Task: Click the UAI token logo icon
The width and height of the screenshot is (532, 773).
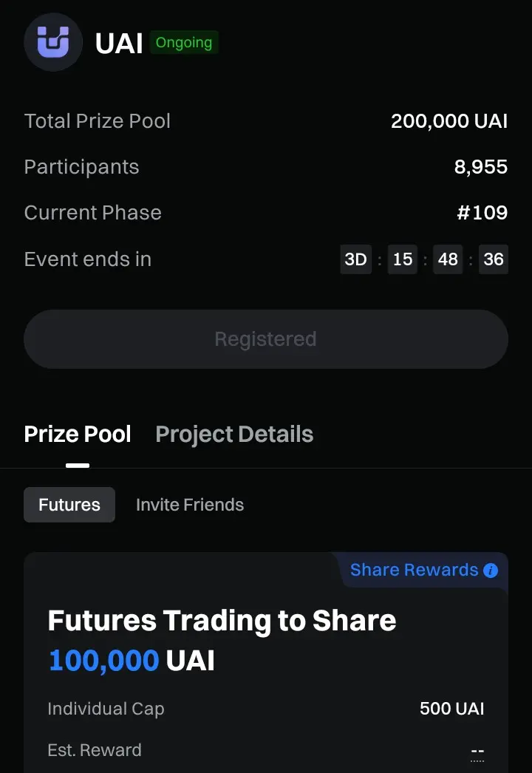Action: 52,43
